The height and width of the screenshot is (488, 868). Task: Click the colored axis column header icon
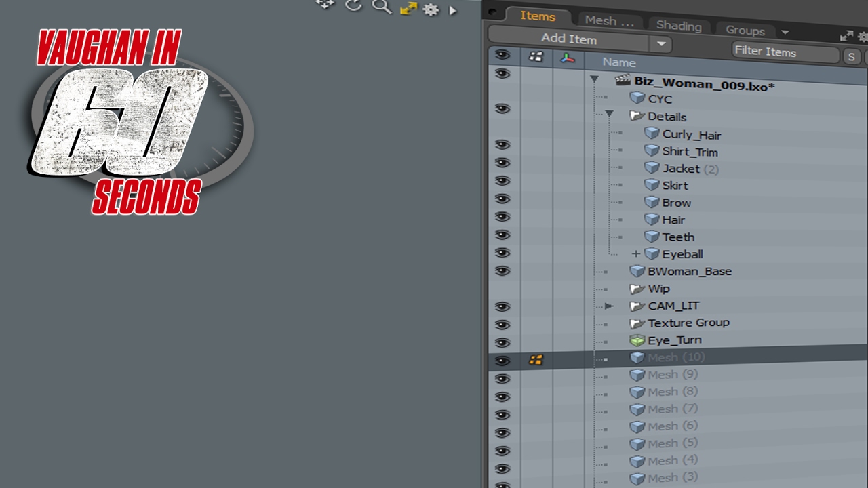tap(568, 58)
